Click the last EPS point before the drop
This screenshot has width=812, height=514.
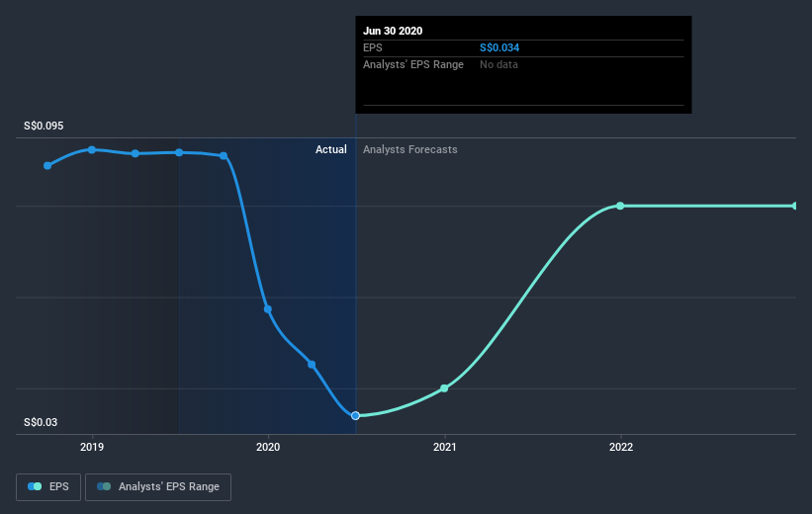224,156
